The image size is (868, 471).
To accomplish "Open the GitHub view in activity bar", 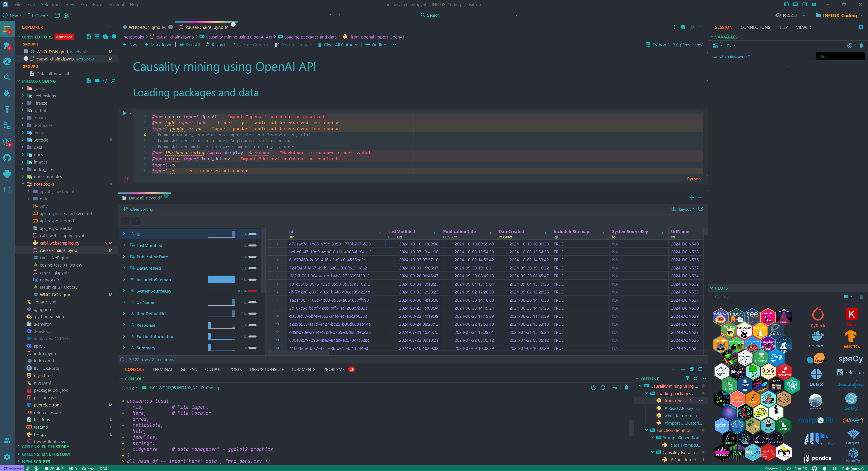I will [x=7, y=157].
